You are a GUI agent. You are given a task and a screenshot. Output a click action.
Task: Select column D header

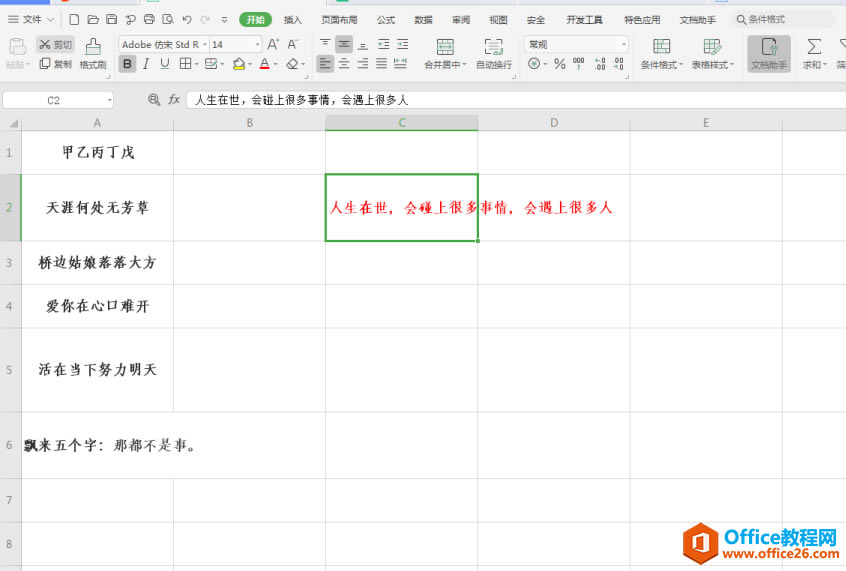554,123
